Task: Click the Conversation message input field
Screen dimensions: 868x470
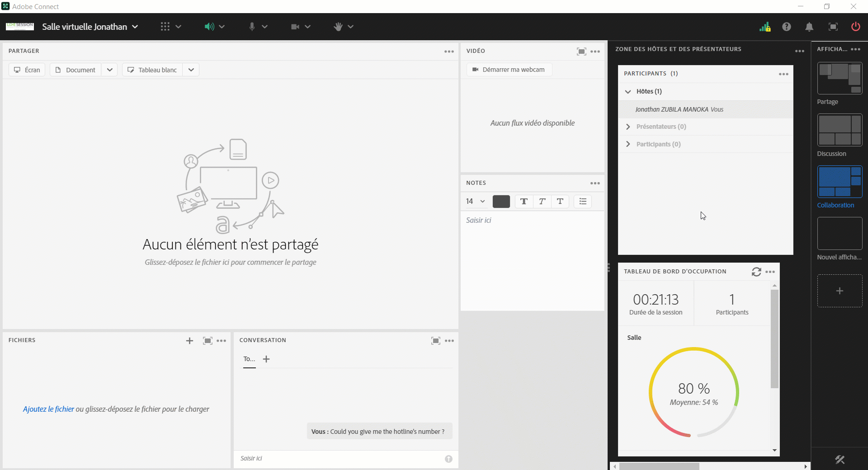Action: (339, 458)
